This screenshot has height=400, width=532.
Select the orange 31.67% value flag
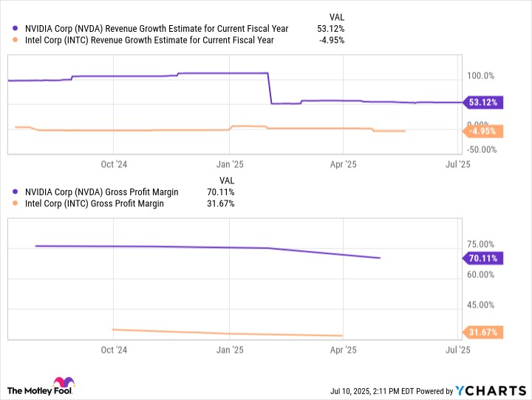click(x=483, y=332)
